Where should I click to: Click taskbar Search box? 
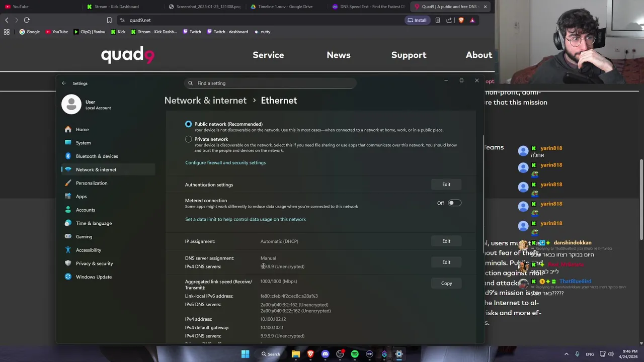pyautogui.click(x=270, y=354)
